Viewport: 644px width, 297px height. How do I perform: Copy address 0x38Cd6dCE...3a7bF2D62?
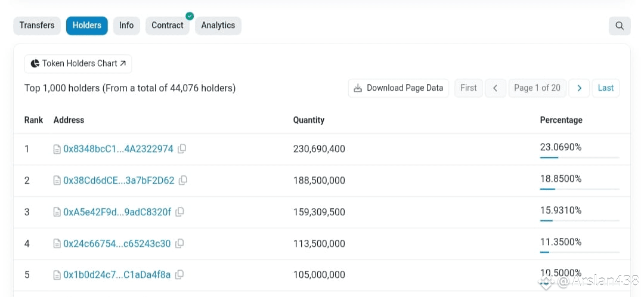click(183, 180)
